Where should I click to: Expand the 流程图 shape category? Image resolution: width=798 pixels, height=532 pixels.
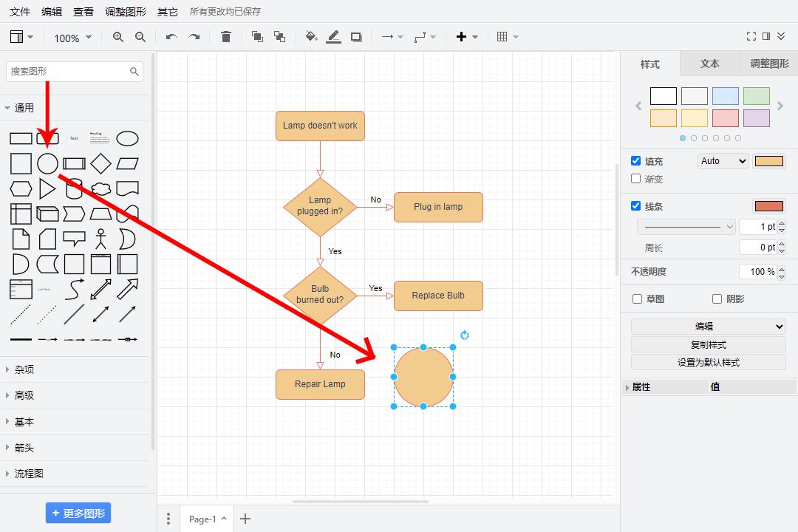point(30,474)
